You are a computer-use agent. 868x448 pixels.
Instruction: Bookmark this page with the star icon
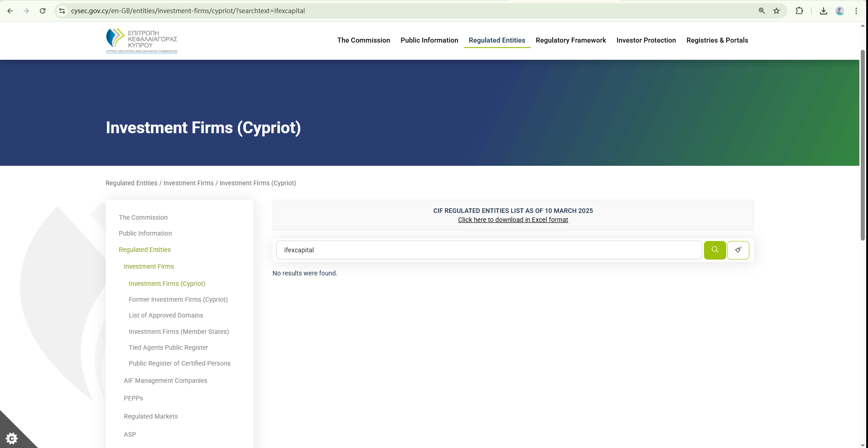[x=776, y=11]
